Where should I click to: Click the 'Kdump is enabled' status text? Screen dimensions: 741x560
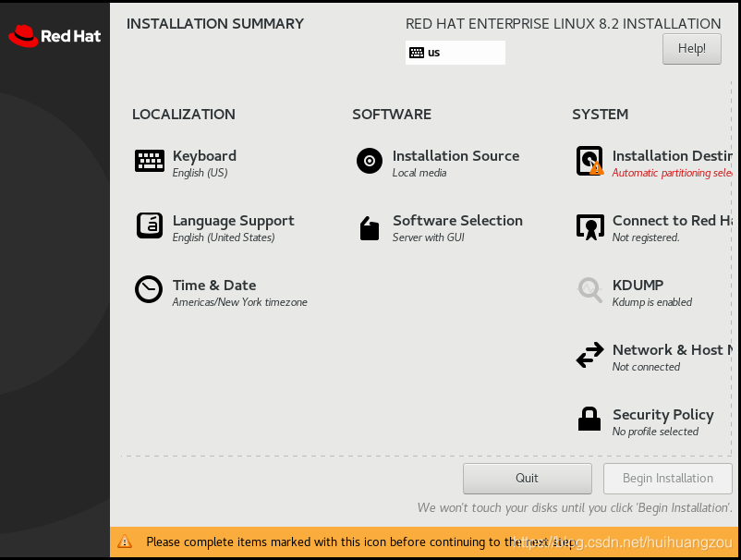(651, 302)
